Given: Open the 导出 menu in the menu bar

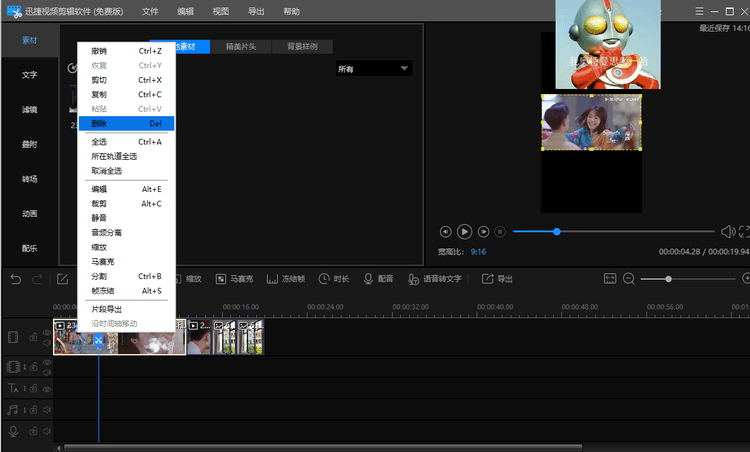Looking at the screenshot, I should 256,11.
